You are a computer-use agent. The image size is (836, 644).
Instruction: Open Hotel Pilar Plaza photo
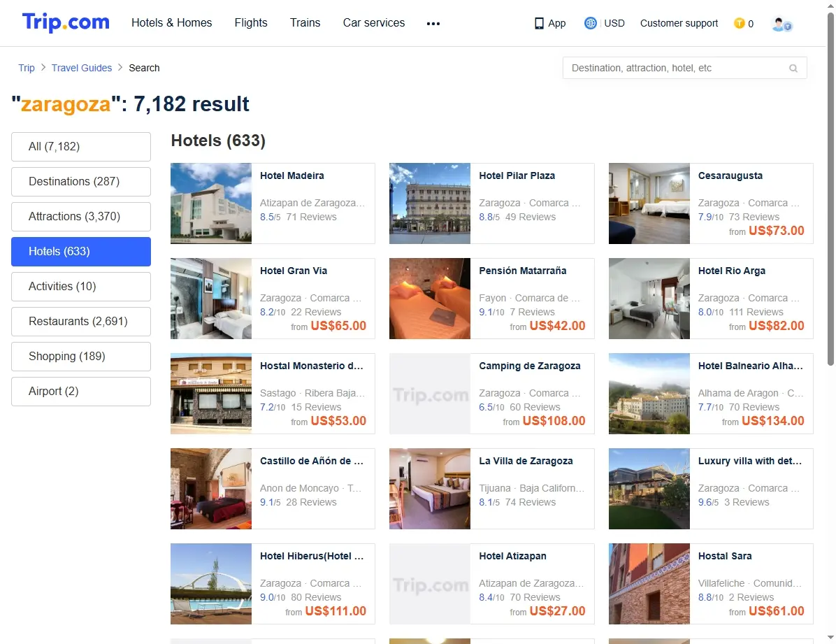[430, 203]
